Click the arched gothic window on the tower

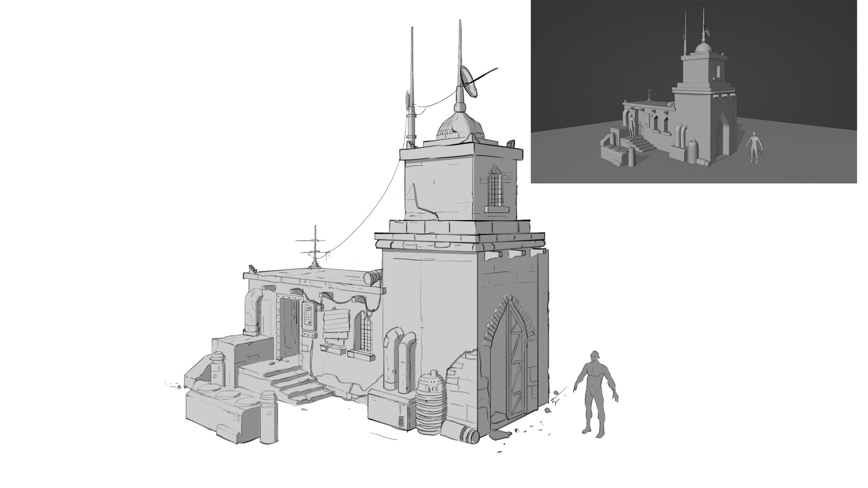pos(495,190)
